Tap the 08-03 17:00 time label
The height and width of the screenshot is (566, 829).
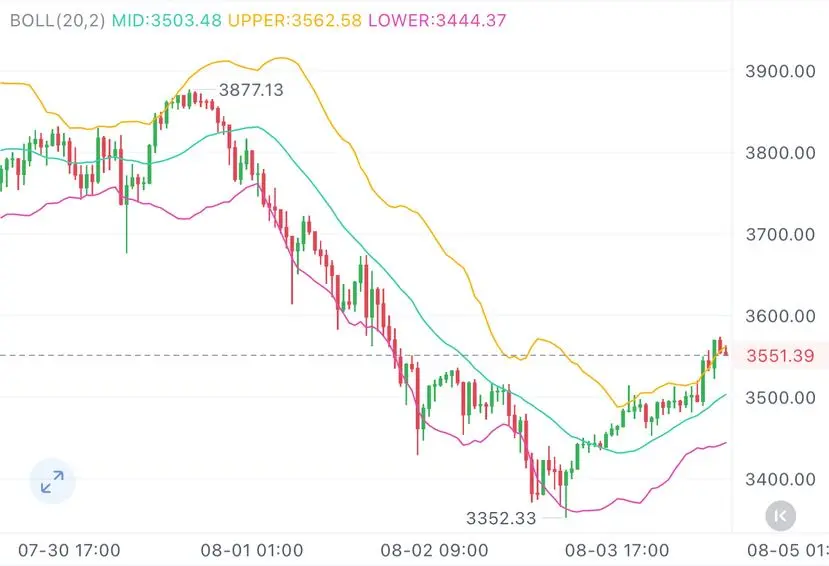[x=617, y=550]
